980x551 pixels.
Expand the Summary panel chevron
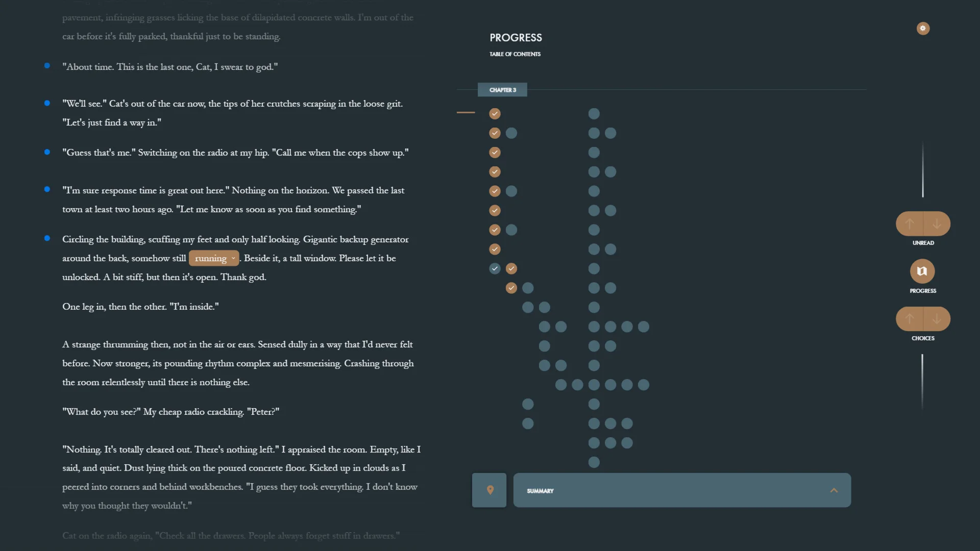click(834, 490)
